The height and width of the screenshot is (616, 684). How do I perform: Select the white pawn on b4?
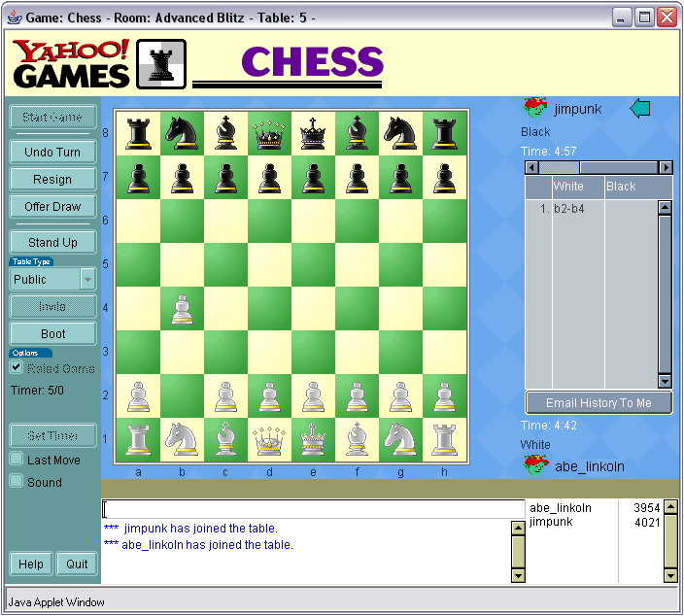pos(182,309)
